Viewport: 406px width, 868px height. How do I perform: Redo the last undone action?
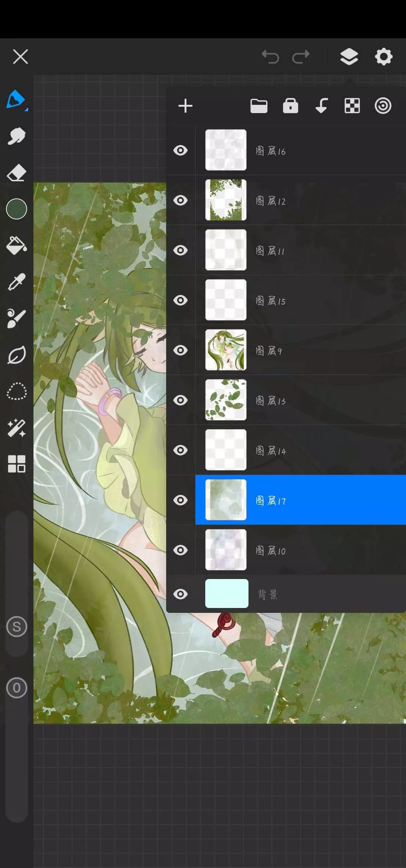[x=301, y=57]
